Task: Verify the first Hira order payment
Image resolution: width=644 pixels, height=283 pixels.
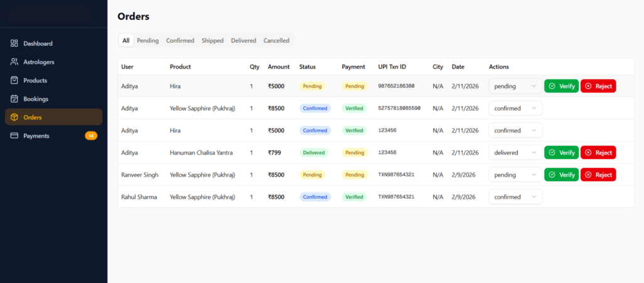Action: (561, 86)
